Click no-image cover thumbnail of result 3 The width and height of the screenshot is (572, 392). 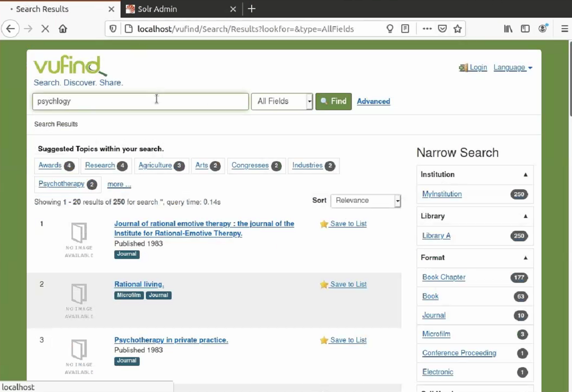coord(79,357)
